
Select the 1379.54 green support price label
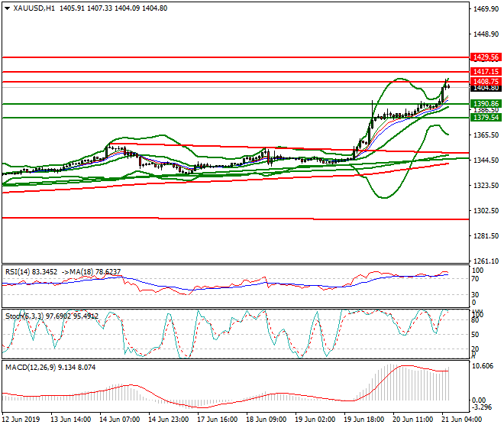(x=486, y=118)
